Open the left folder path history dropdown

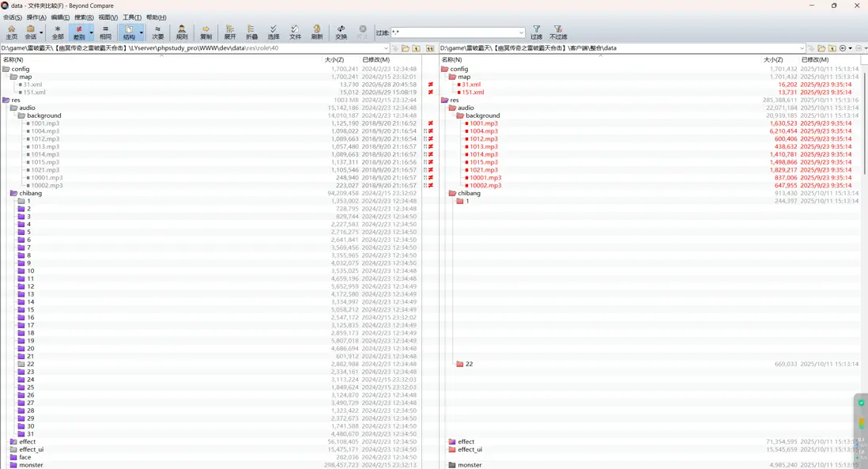pyautogui.click(x=386, y=48)
